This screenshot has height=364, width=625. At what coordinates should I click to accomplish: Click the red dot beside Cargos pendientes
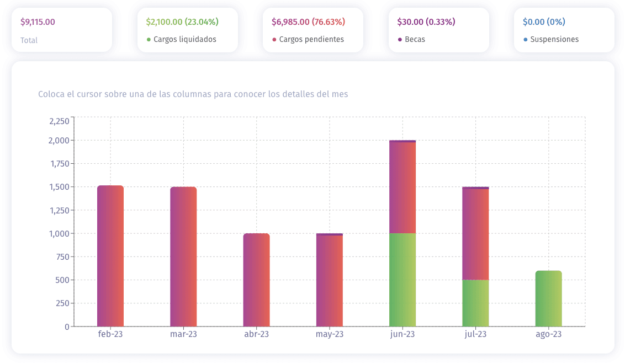[x=274, y=39]
